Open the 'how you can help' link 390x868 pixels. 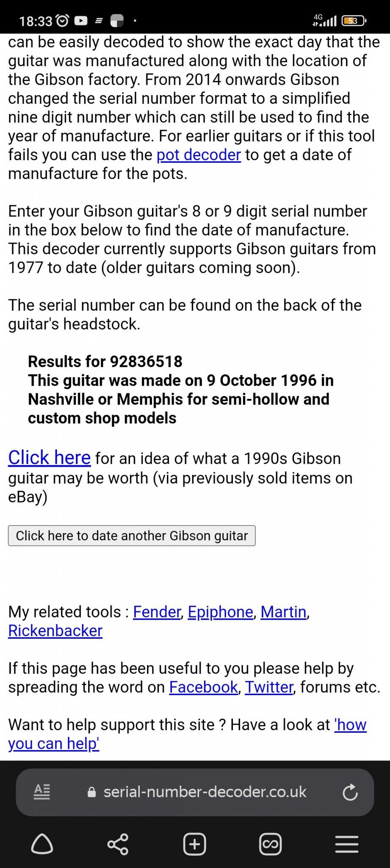coord(54,743)
